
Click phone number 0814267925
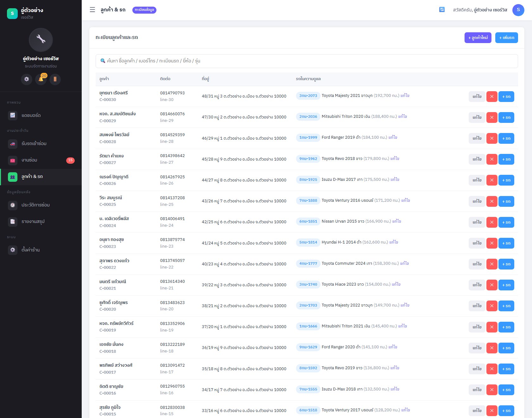pos(172,177)
